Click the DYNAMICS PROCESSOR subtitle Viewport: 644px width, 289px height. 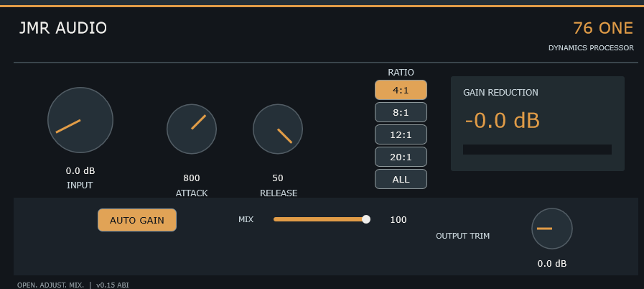click(x=591, y=48)
